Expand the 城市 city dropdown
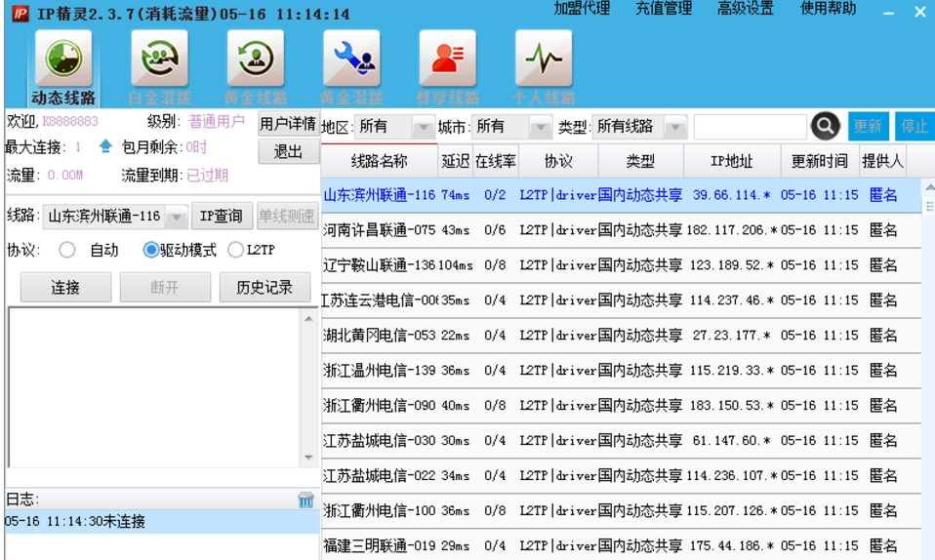Screen dimensions: 935x560 [540, 127]
